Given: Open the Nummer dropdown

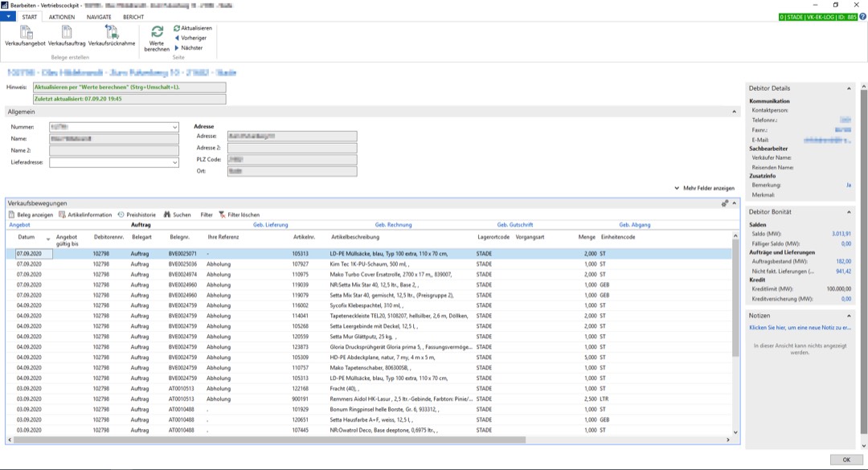Looking at the screenshot, I should pyautogui.click(x=174, y=127).
